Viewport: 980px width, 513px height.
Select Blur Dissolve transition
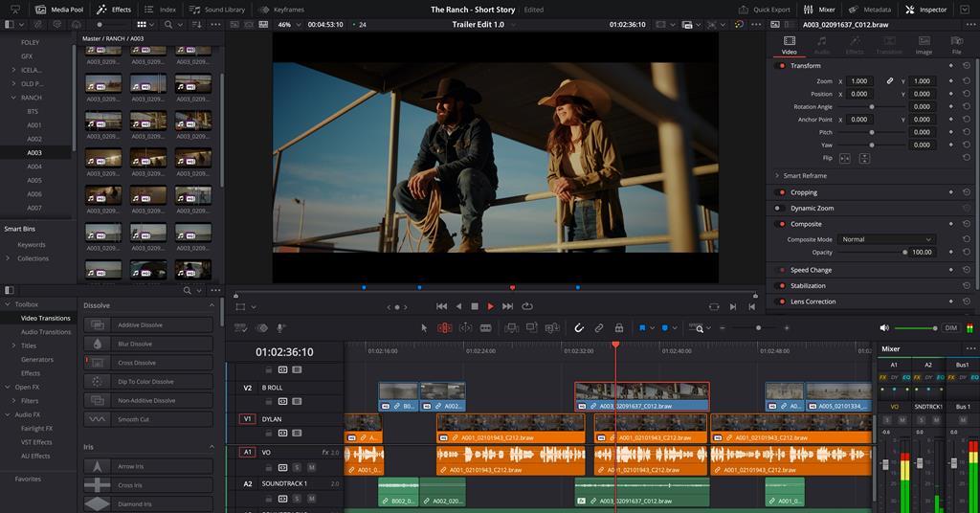[148, 344]
